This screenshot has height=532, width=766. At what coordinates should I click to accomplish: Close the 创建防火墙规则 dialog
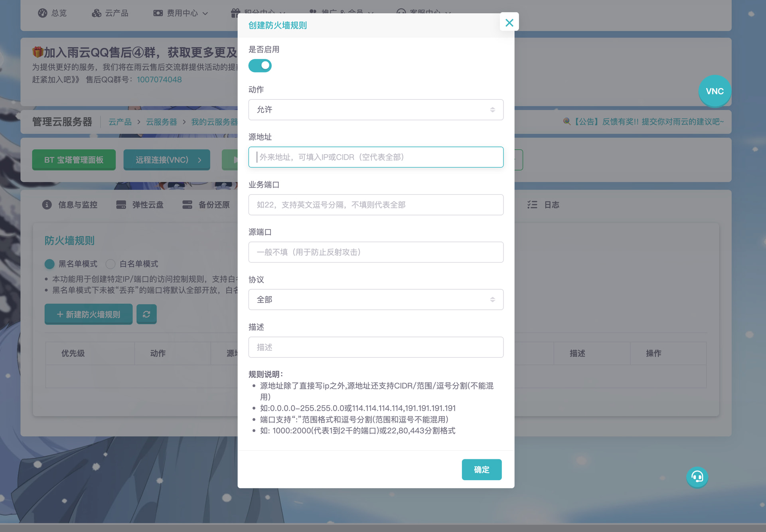tap(509, 22)
